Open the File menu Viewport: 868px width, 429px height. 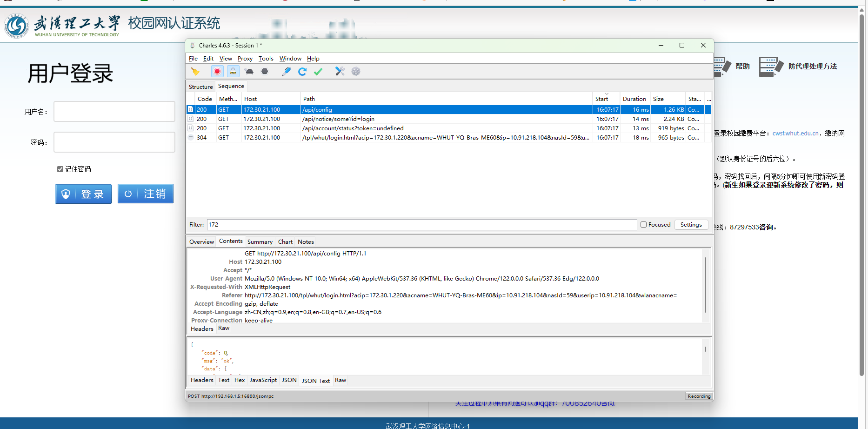(193, 58)
